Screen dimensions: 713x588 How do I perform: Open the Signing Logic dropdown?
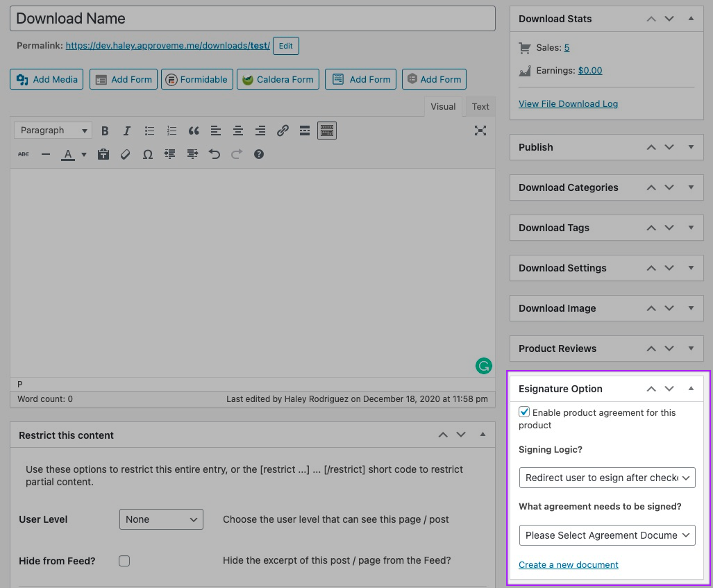pyautogui.click(x=606, y=478)
